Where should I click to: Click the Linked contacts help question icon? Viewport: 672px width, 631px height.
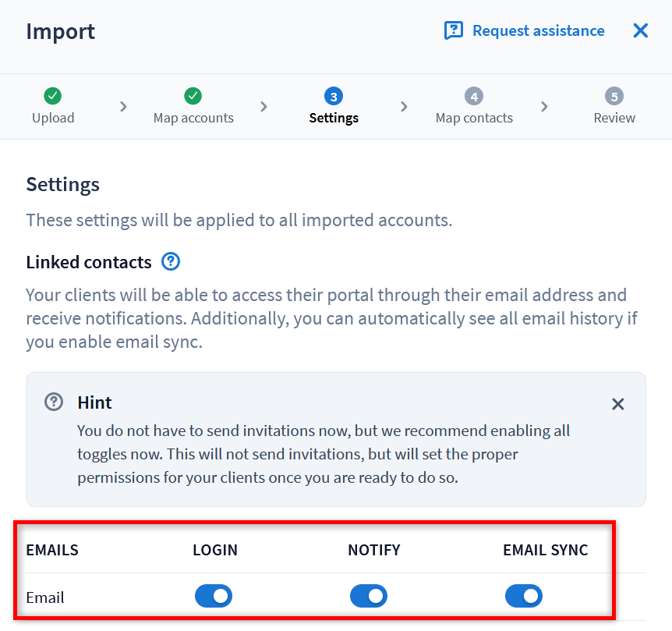point(171,261)
